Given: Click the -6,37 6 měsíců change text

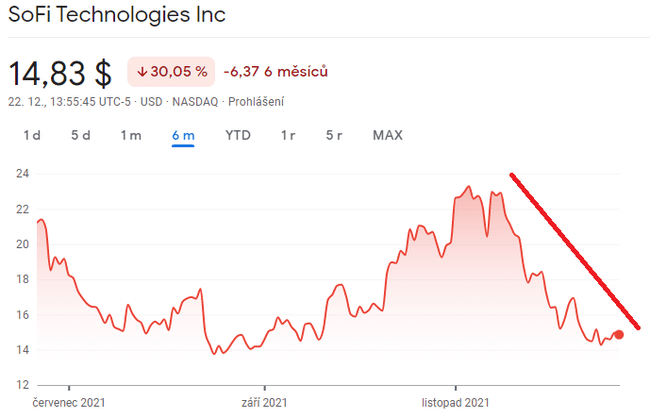Looking at the screenshot, I should click(276, 72).
